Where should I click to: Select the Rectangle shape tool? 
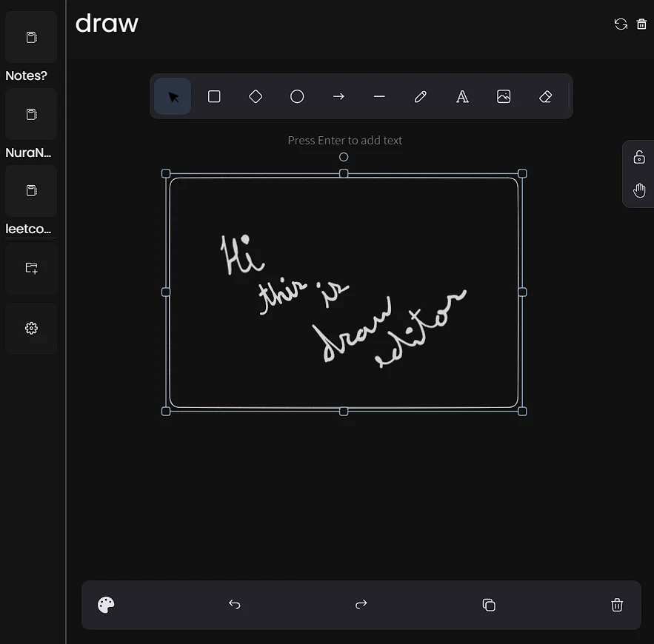(214, 97)
